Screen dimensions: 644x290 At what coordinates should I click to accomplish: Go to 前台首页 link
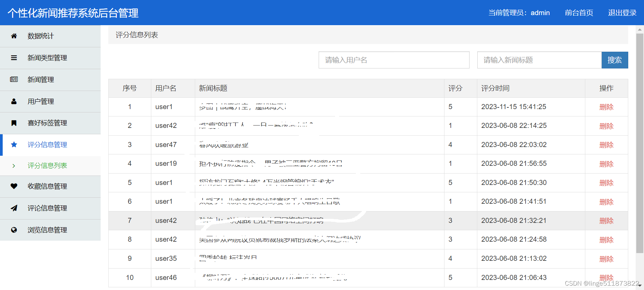tap(579, 13)
